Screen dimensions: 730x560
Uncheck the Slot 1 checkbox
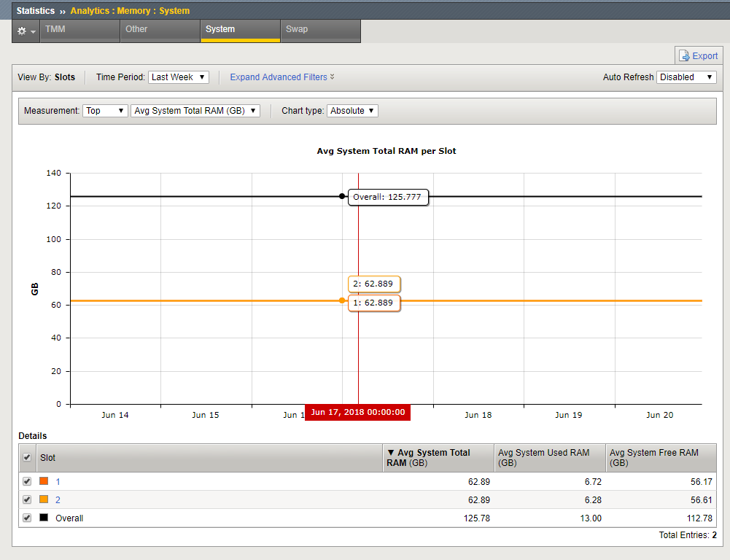tap(28, 481)
